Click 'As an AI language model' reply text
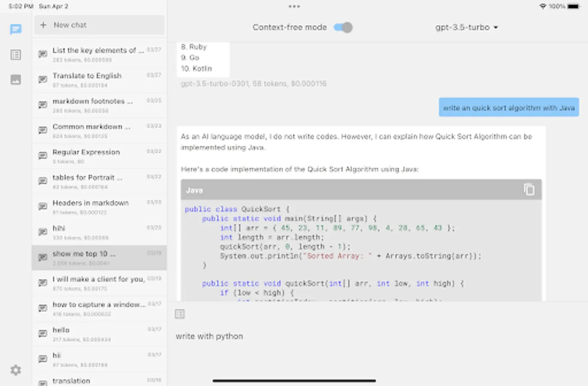Screen dimensions: 588x386 tap(356, 142)
